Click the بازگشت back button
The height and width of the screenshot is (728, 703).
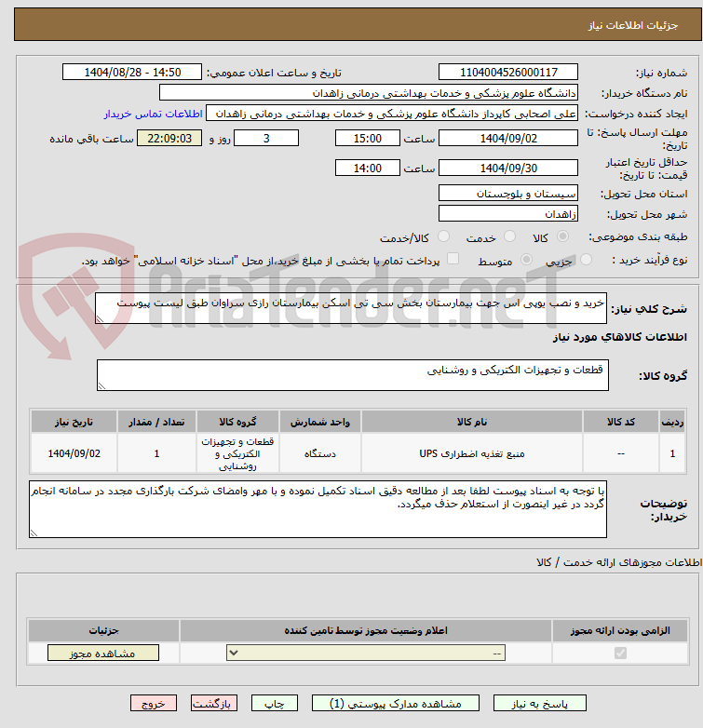tap(213, 704)
